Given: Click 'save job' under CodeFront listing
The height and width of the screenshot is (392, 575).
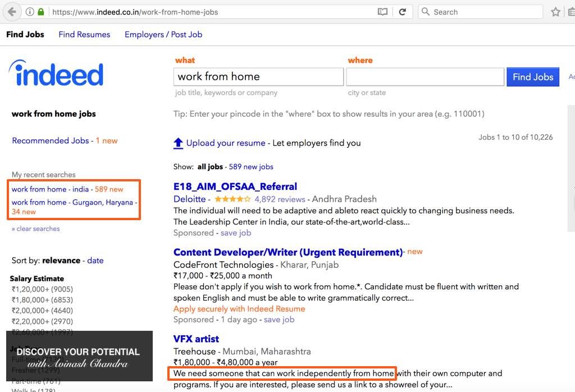Looking at the screenshot, I should pyautogui.click(x=279, y=320).
